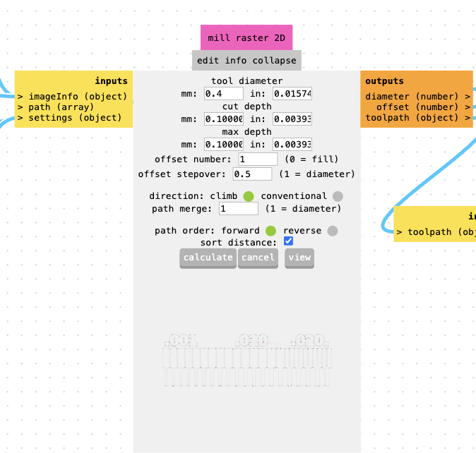This screenshot has width=476, height=453.
Task: Select the imageInfo (object) input port
Action: tap(73, 97)
